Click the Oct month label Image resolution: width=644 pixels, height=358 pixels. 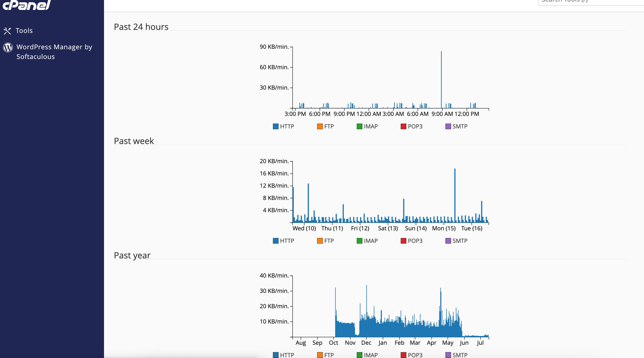pyautogui.click(x=333, y=343)
